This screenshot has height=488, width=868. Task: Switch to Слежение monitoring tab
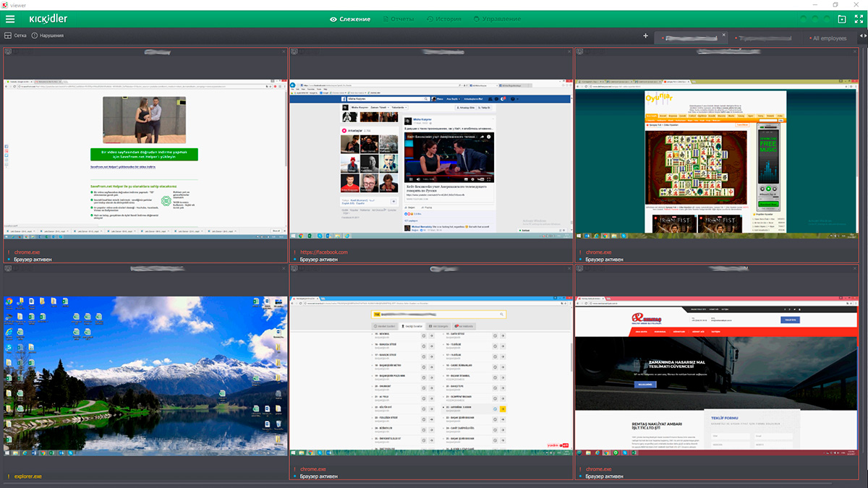[350, 19]
